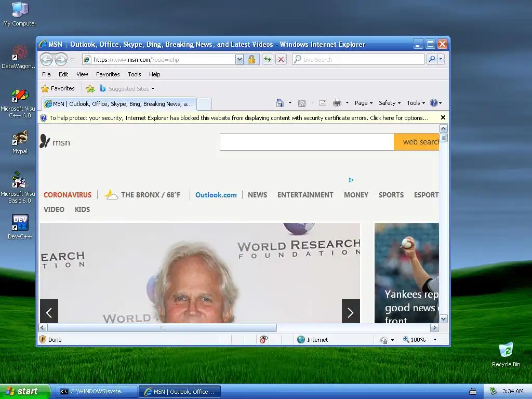
Task: Open the NEWS navigation link
Action: 257,195
